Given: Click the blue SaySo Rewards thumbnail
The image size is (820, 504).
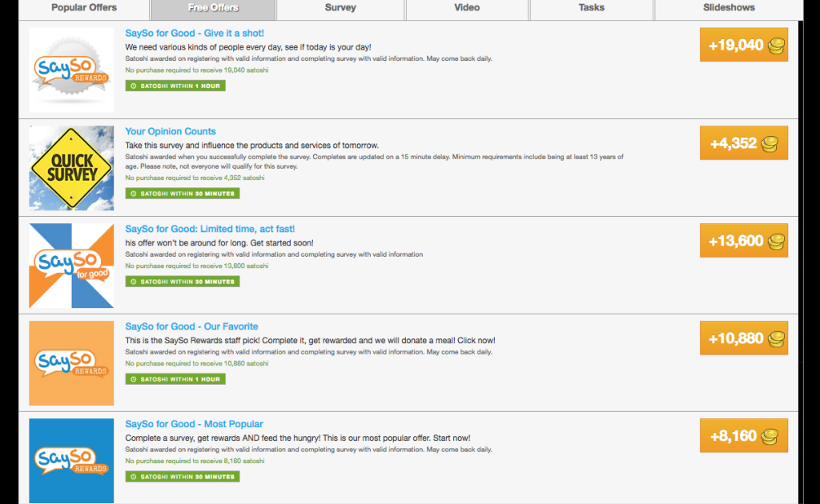Looking at the screenshot, I should click(x=71, y=461).
